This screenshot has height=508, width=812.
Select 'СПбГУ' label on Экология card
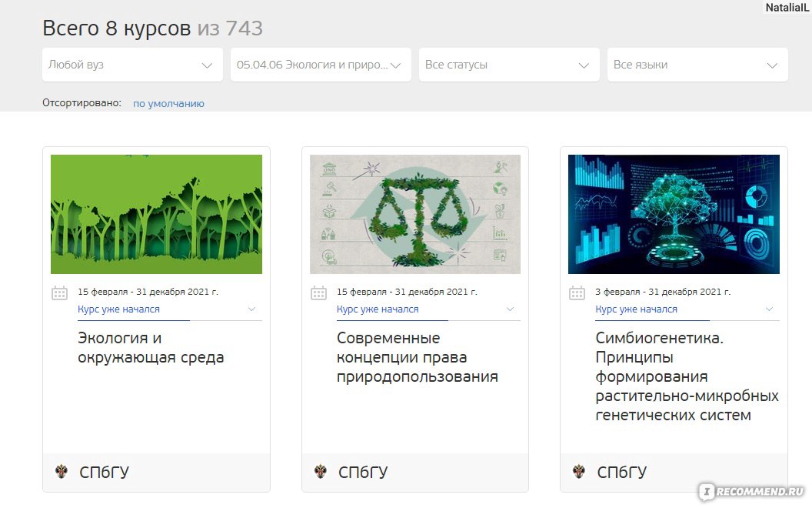point(104,473)
